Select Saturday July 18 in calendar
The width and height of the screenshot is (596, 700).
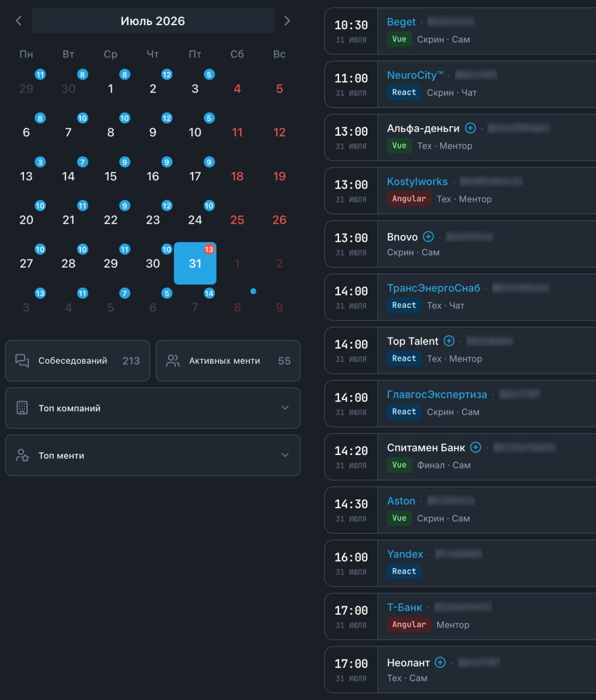237,176
